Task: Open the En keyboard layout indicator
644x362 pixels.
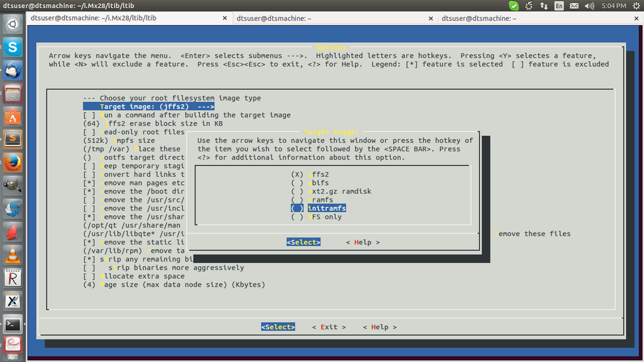Action: pyautogui.click(x=559, y=6)
